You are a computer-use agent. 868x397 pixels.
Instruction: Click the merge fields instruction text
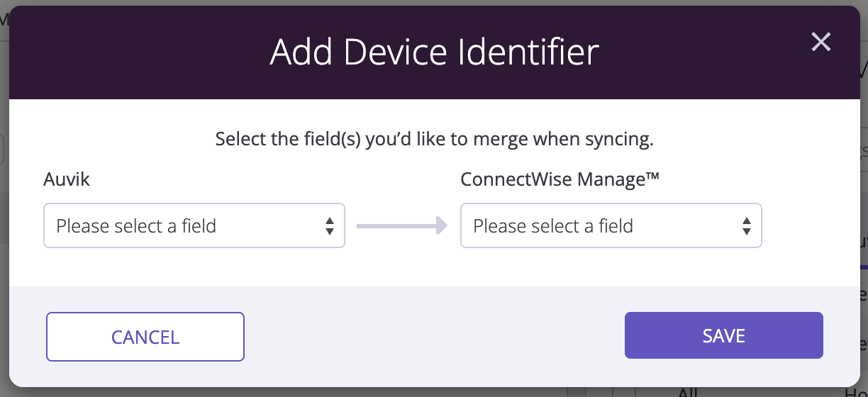[434, 139]
